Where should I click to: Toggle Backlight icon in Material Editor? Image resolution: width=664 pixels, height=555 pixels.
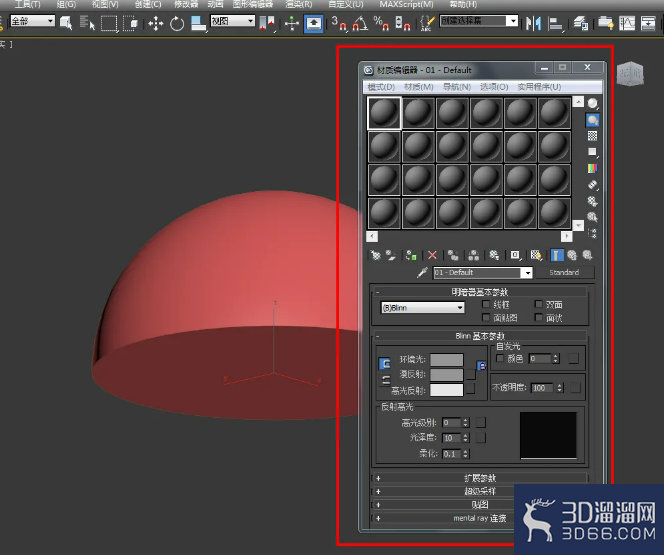[x=592, y=120]
